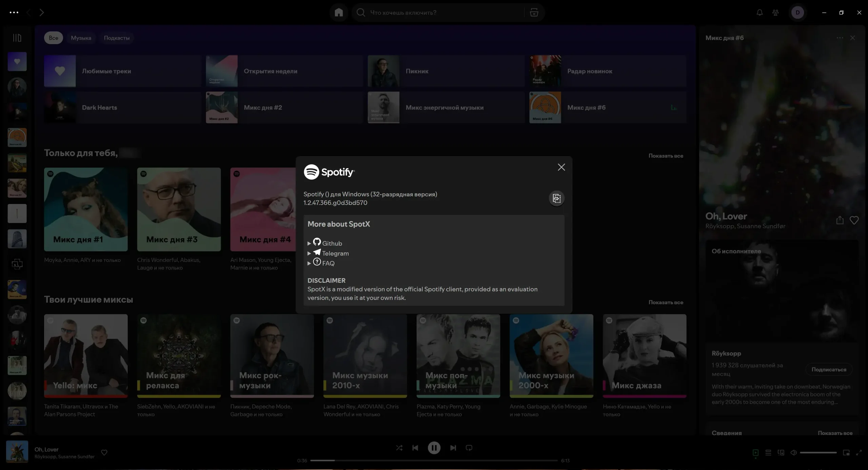The height and width of the screenshot is (470, 868).
Task: Open the Home page
Action: 338,12
